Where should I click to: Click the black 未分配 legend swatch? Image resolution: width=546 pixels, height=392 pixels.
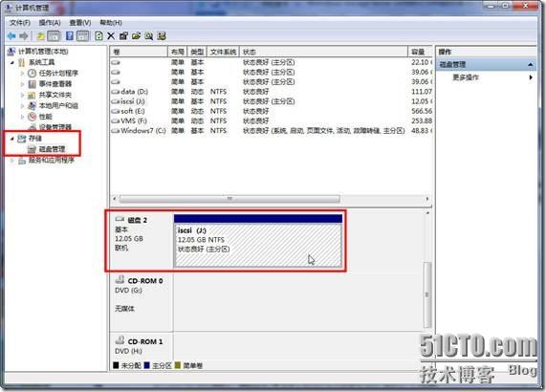(x=116, y=365)
